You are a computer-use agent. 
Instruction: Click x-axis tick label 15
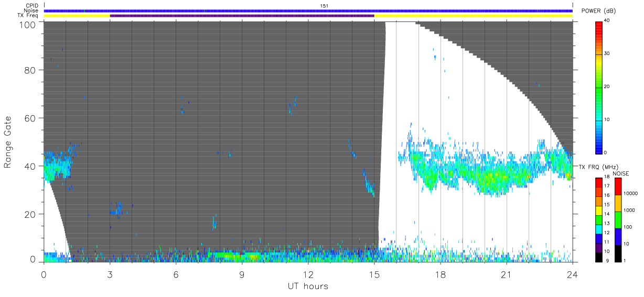(374, 273)
